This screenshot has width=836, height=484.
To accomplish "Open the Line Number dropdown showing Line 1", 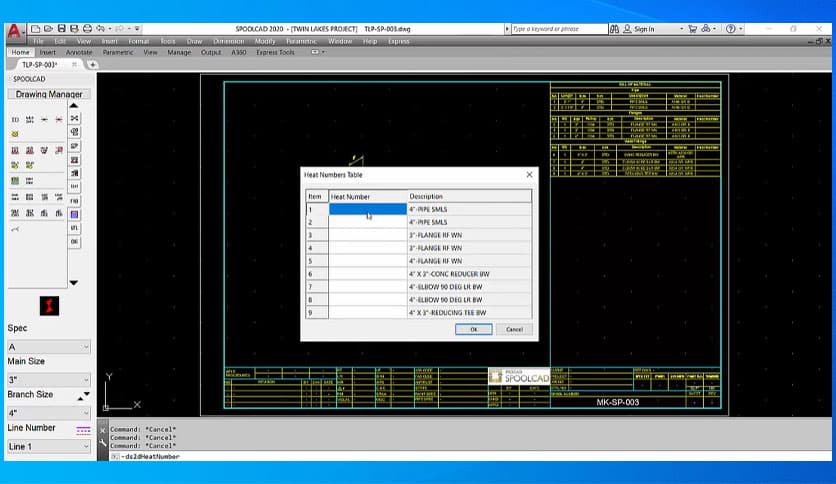I will pos(49,447).
